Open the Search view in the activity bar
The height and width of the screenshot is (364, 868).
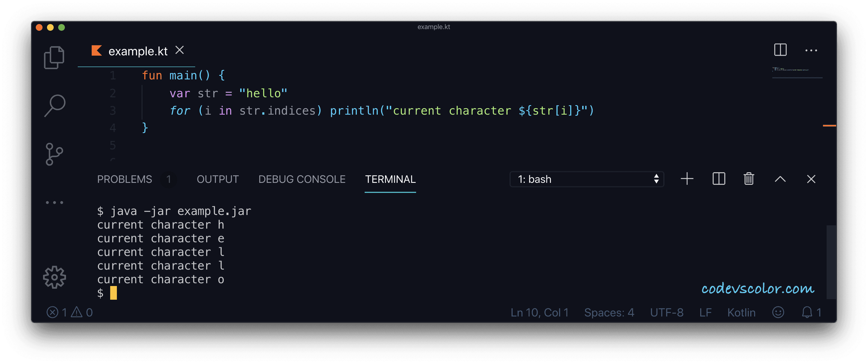point(55,106)
